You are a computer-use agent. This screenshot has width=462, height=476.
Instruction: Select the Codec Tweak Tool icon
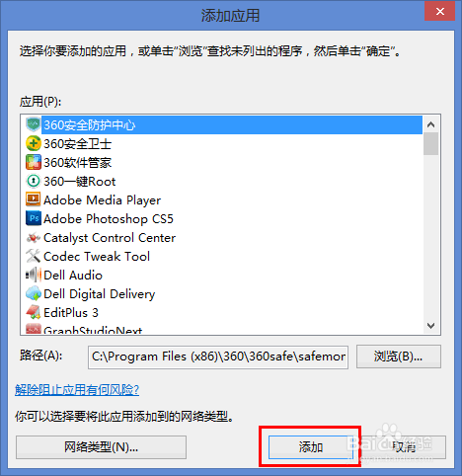[34, 256]
